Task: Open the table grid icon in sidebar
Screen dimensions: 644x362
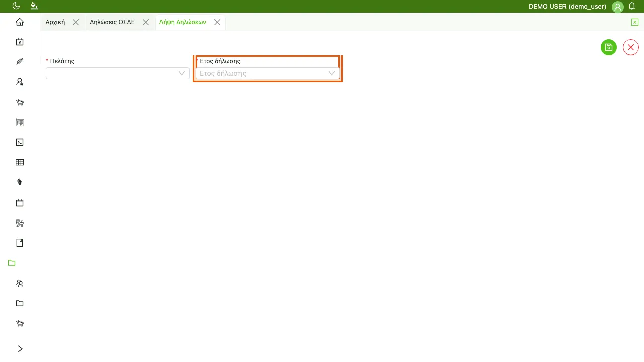Action: [20, 162]
